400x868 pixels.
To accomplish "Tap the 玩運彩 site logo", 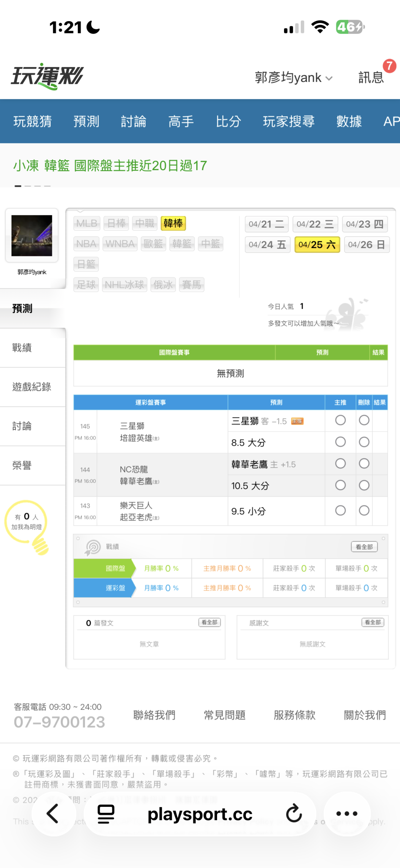I will tap(47, 76).
